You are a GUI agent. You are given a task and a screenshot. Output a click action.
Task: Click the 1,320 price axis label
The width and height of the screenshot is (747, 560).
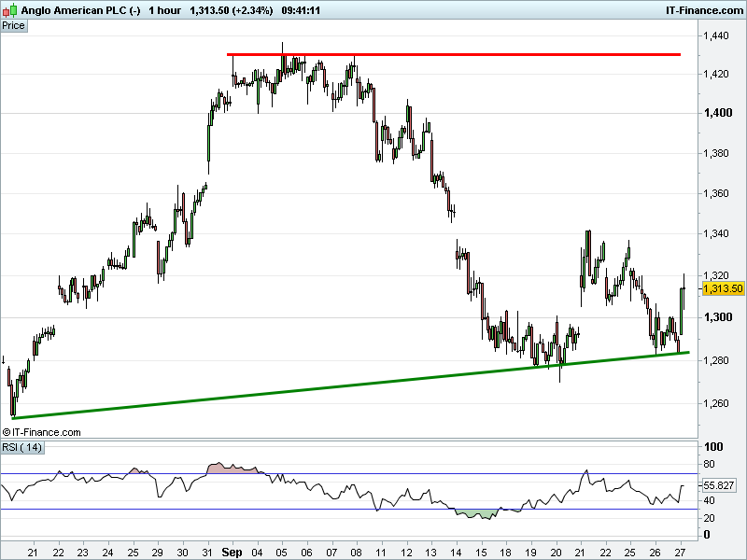[x=716, y=275]
